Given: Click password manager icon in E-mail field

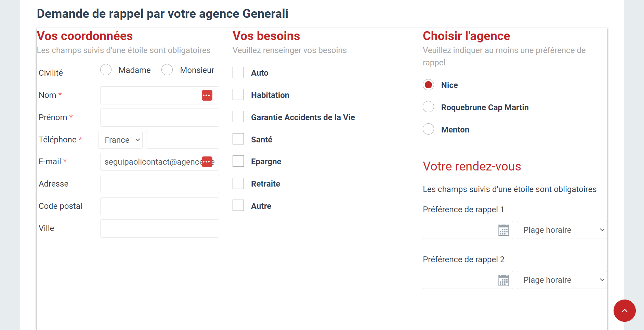Looking at the screenshot, I should (x=207, y=162).
